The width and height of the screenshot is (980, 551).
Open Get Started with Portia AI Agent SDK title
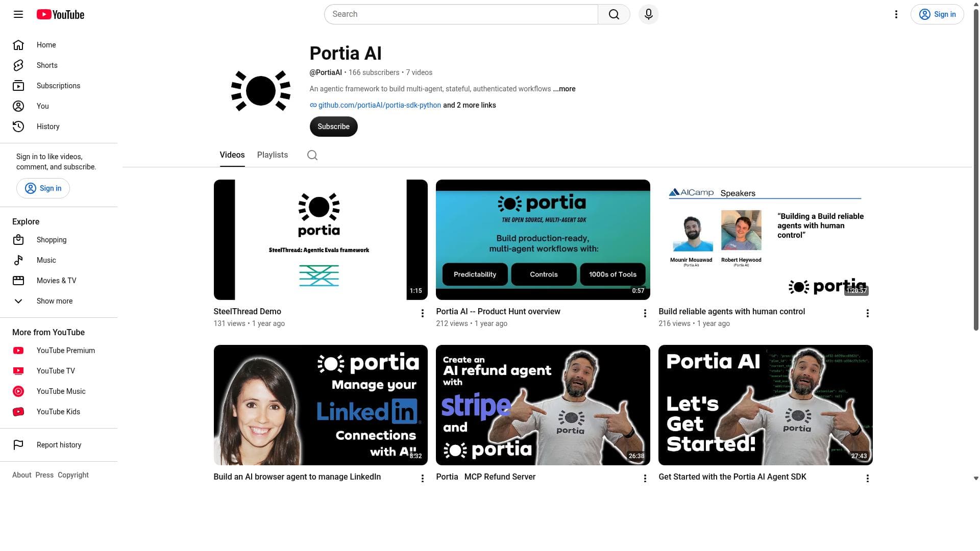(732, 477)
